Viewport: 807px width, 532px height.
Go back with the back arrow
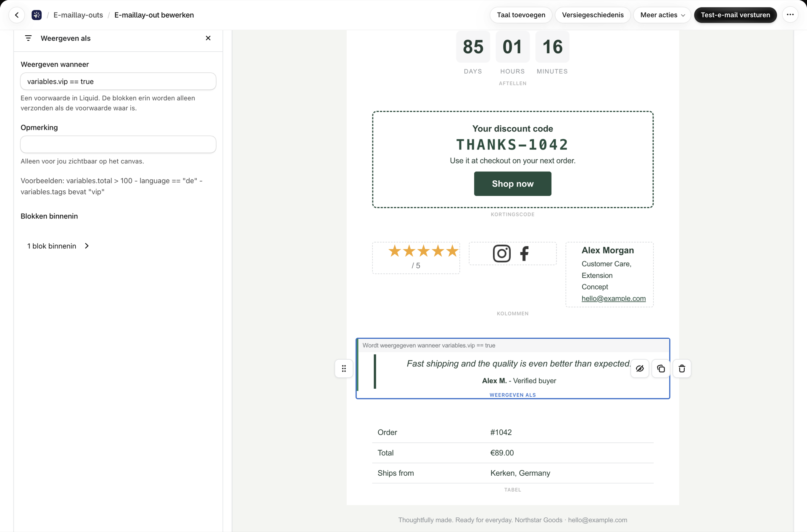click(17, 15)
